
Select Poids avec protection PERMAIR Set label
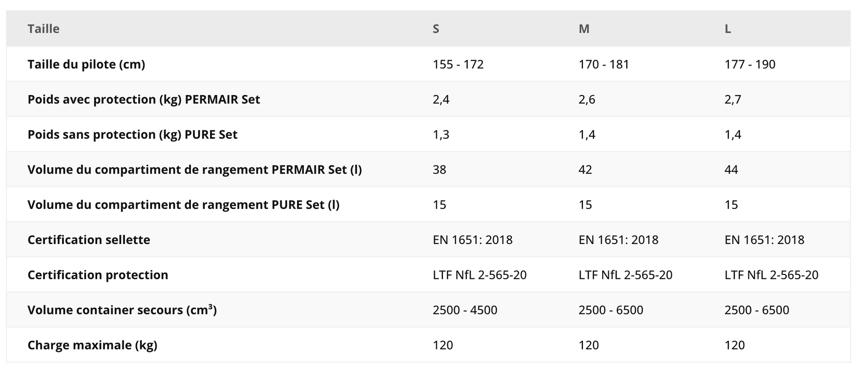pyautogui.click(x=144, y=99)
